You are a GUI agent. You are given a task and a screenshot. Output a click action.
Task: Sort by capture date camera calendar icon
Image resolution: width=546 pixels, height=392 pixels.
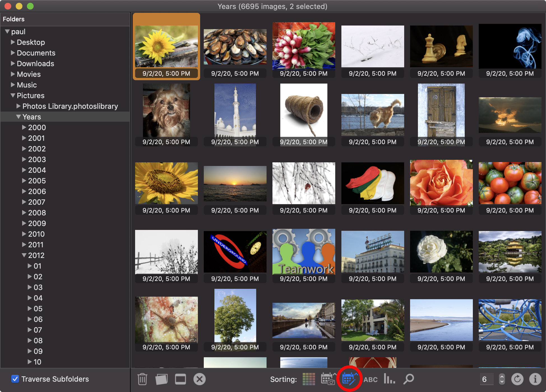(x=328, y=379)
